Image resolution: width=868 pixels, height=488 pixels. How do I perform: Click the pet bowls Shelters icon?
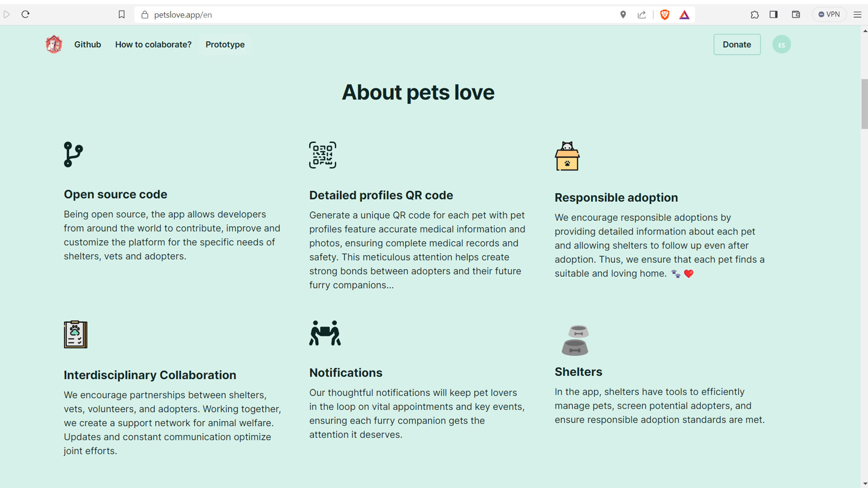coord(575,340)
